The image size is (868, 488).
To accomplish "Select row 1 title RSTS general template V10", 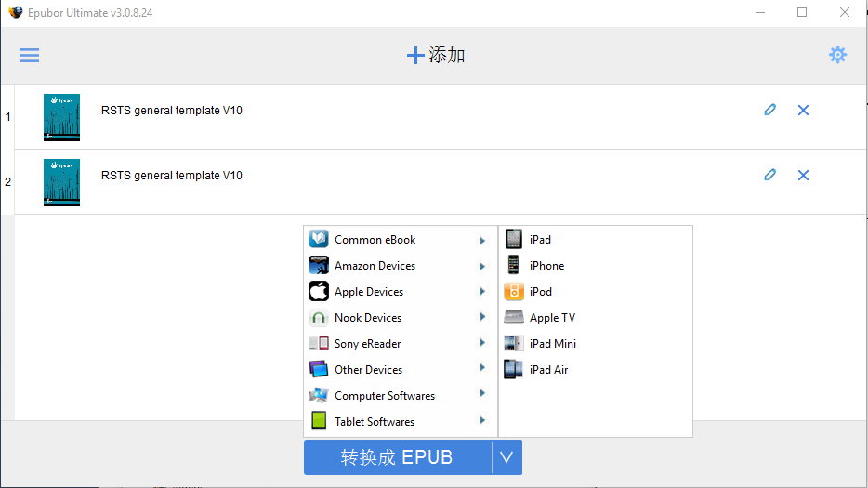I will coord(172,111).
